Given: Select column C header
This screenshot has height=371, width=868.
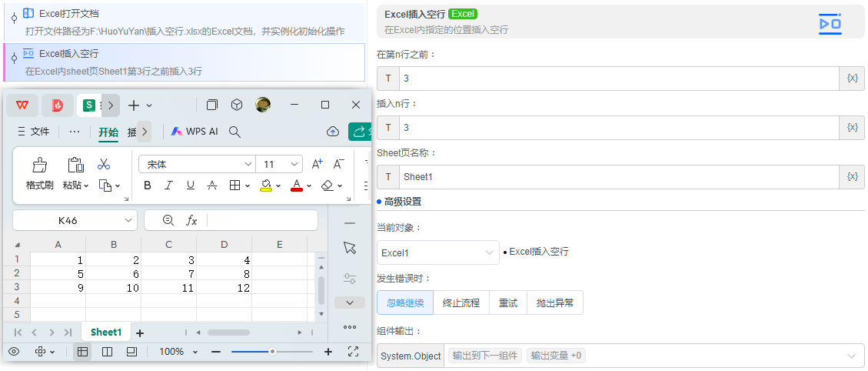Looking at the screenshot, I should (169, 245).
